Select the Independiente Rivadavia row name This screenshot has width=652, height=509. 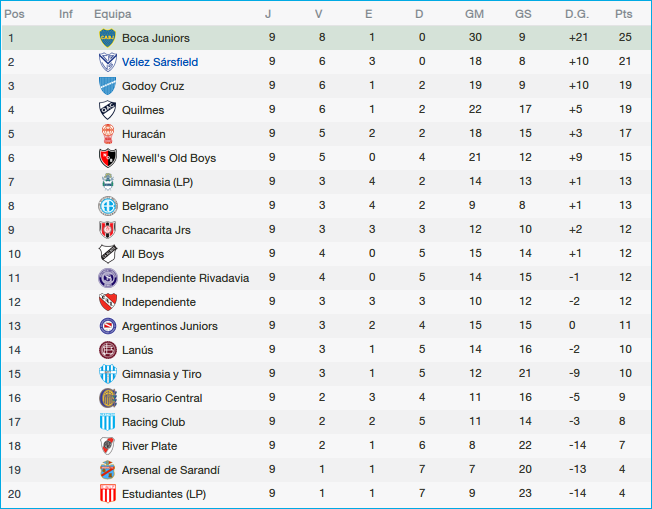pyautogui.click(x=185, y=278)
